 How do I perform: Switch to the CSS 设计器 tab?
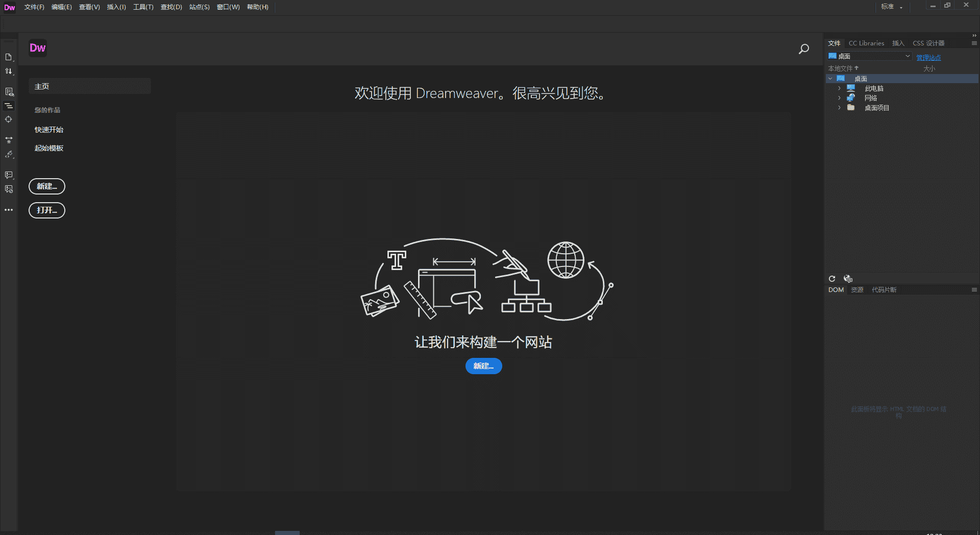[928, 43]
